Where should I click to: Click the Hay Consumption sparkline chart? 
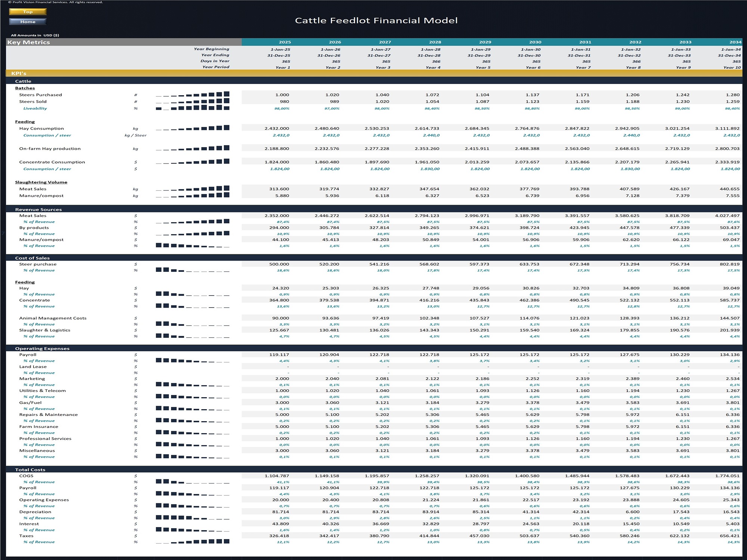point(192,128)
